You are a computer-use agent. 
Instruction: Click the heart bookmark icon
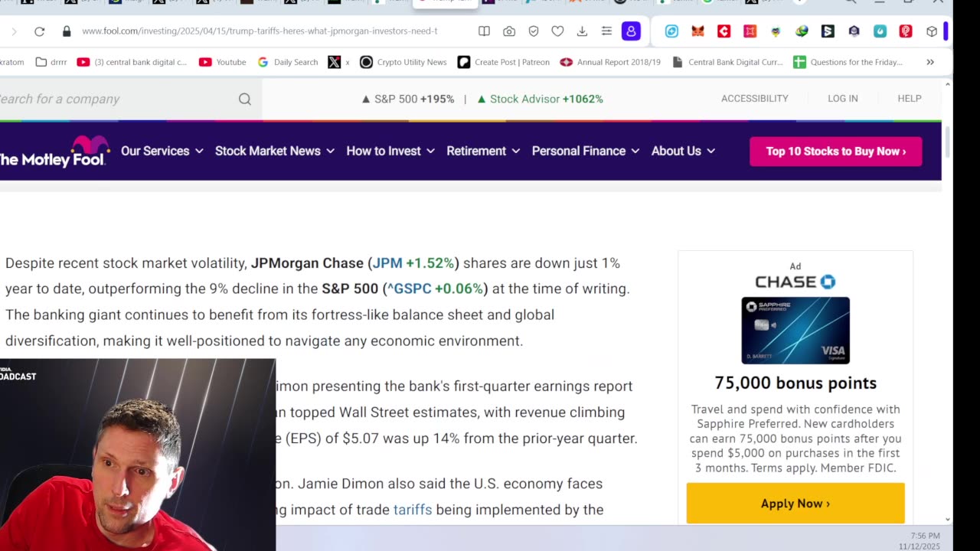[557, 31]
